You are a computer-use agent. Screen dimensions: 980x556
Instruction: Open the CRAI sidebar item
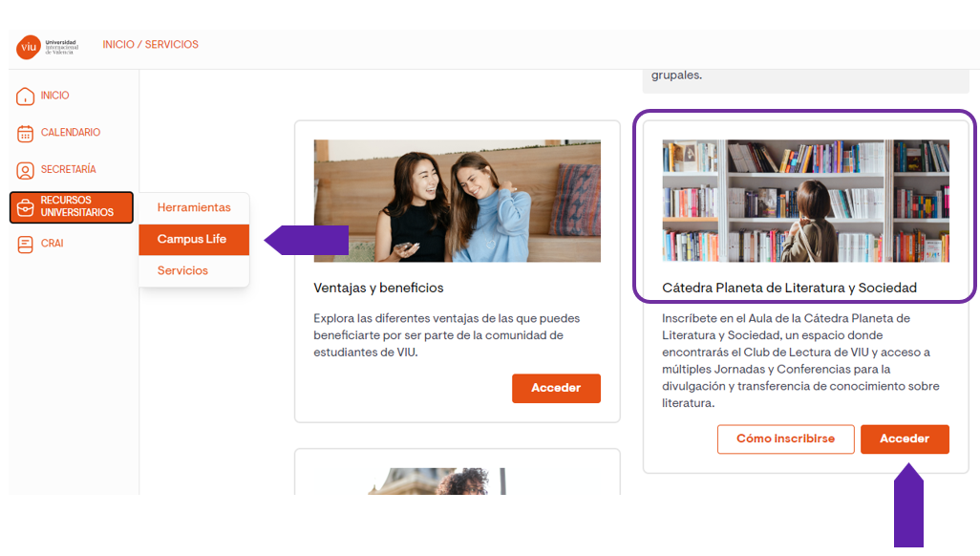(x=52, y=244)
